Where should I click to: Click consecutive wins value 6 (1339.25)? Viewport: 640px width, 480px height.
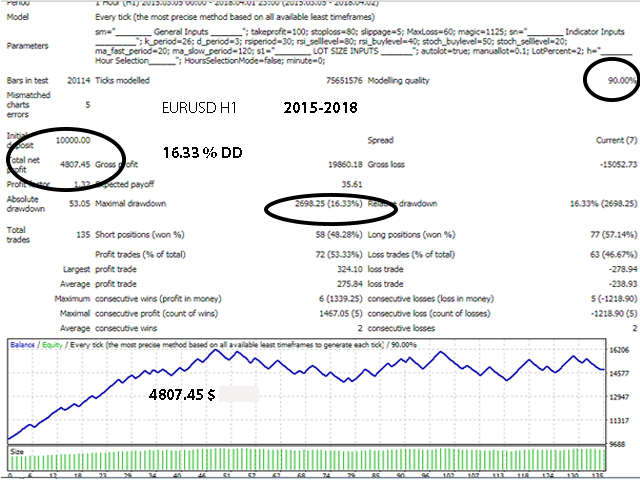(340, 299)
